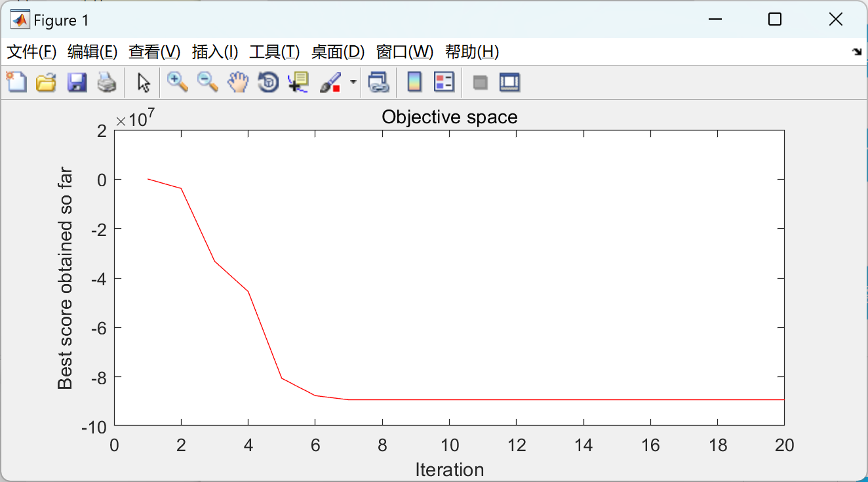Dock the figure using the menu bar arrow
Screen dimensions: 868x482
[857, 52]
